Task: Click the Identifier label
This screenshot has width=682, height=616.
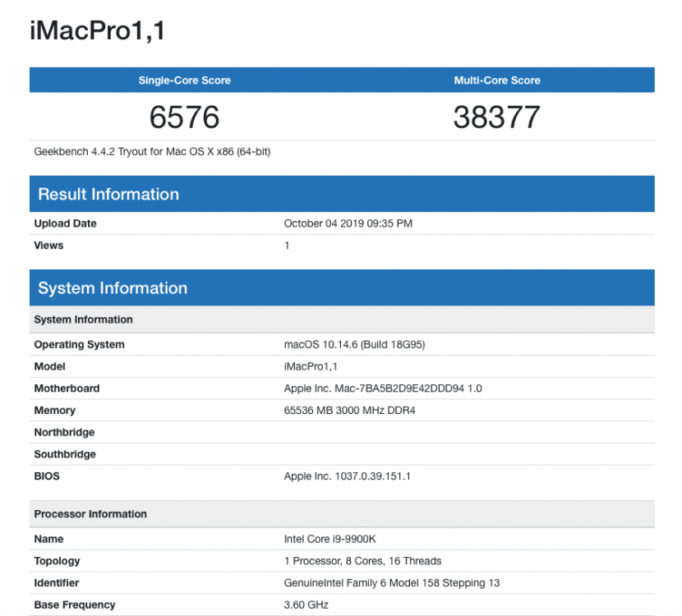Action: pos(57,583)
